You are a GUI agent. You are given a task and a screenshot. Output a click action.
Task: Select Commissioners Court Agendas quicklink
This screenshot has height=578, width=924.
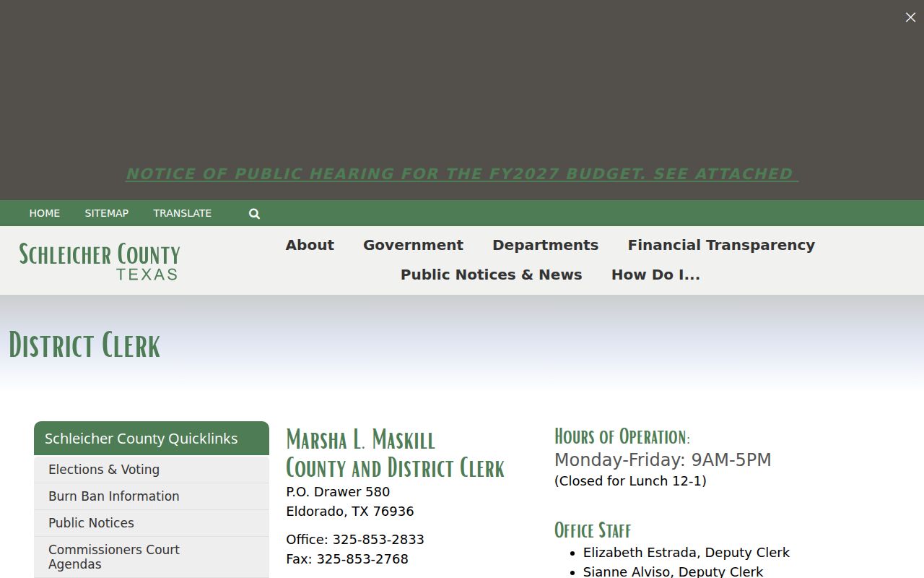152,557
